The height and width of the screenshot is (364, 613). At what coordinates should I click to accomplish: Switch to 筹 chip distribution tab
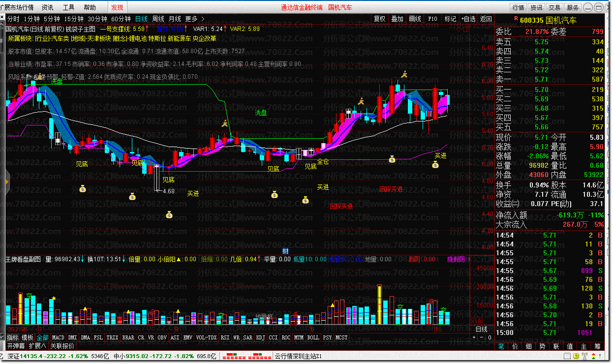[x=597, y=346]
